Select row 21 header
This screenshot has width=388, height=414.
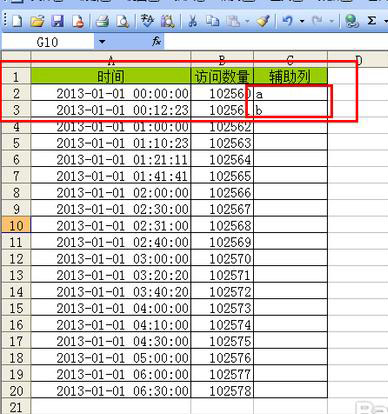(16, 407)
